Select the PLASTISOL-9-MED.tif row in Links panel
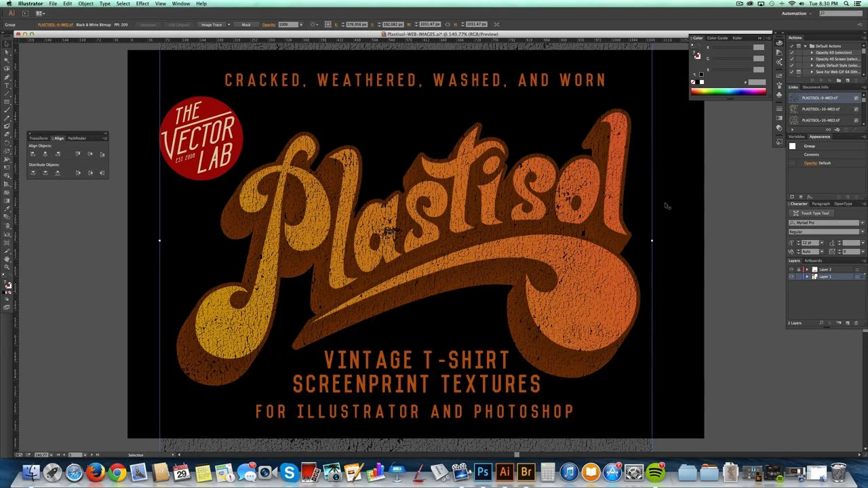The image size is (868, 488). (825, 98)
